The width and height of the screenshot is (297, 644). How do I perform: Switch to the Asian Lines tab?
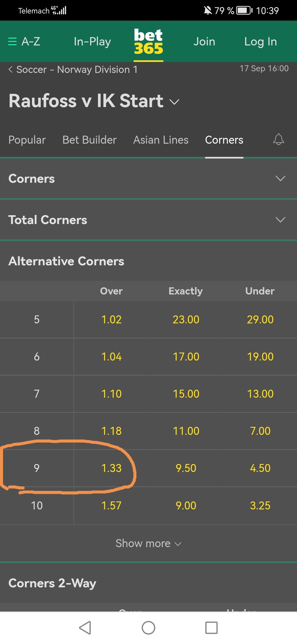coord(161,140)
